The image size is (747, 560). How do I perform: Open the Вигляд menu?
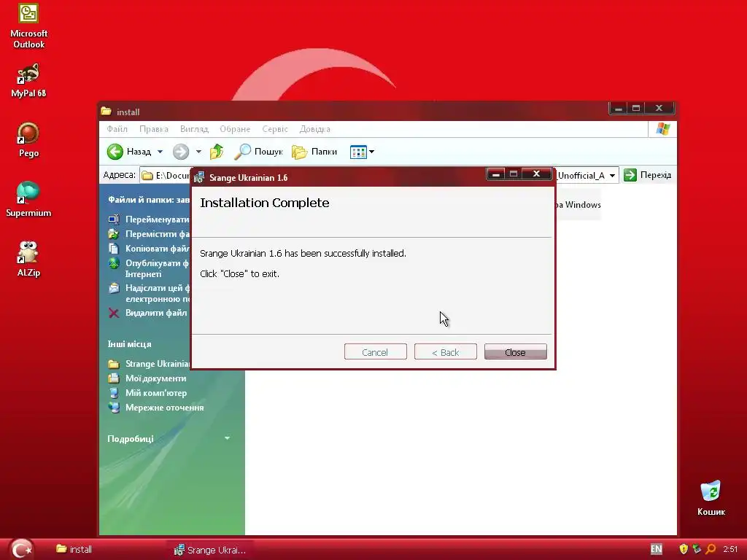[x=194, y=129]
